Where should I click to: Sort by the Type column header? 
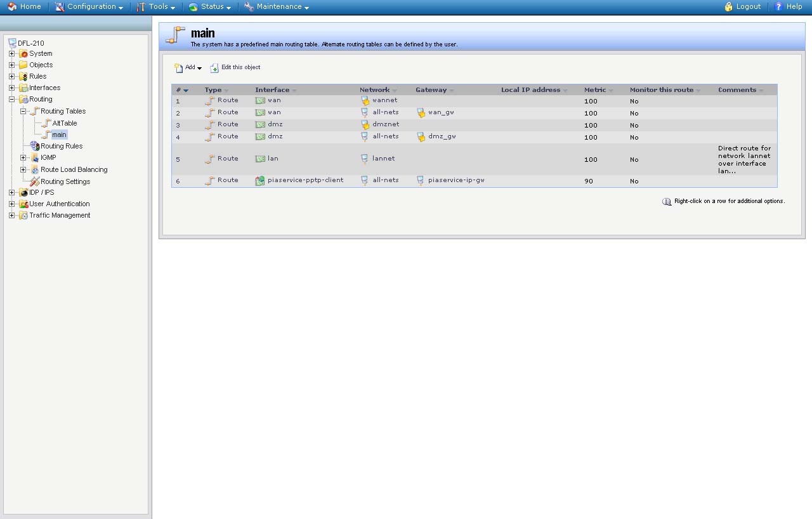[x=216, y=90]
